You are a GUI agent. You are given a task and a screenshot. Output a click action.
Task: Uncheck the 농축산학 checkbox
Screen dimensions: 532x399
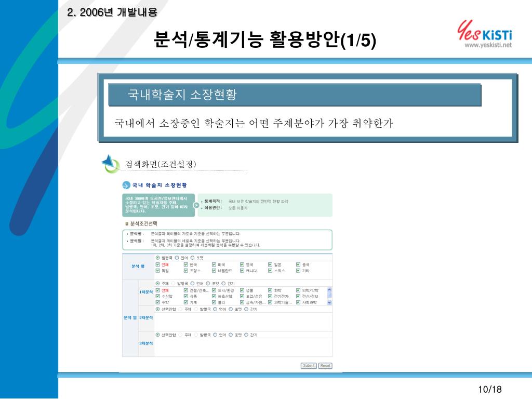pyautogui.click(x=214, y=296)
